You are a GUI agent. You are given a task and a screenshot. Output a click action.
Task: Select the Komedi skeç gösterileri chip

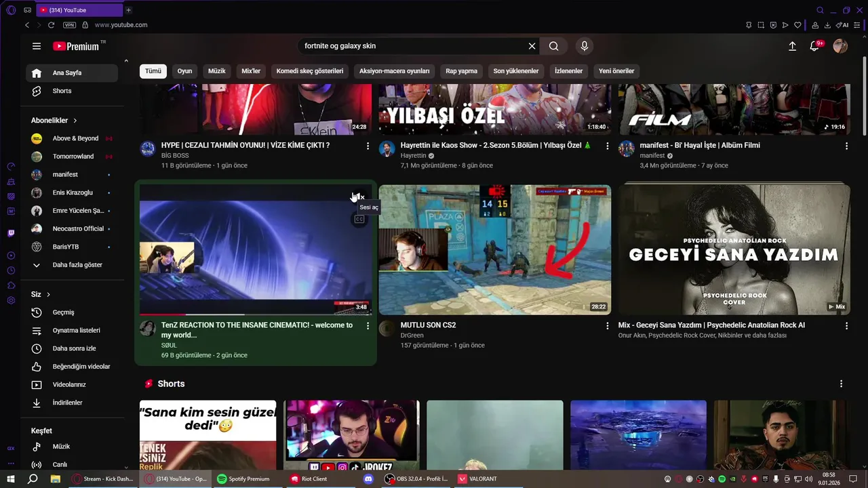pyautogui.click(x=310, y=71)
